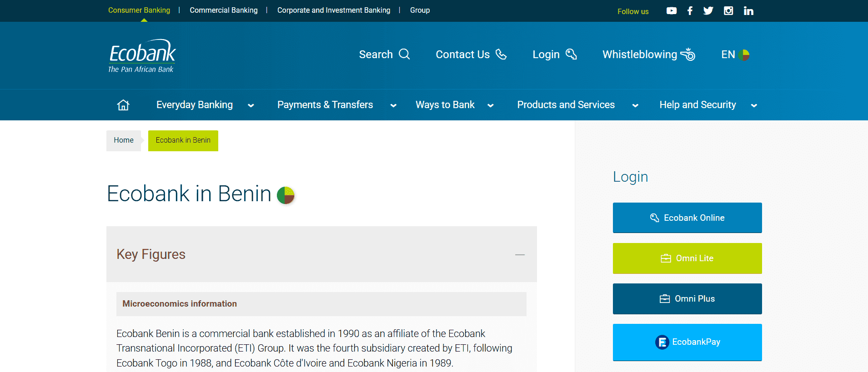Switch to Commercial Banking tab
The image size is (868, 372).
[223, 10]
